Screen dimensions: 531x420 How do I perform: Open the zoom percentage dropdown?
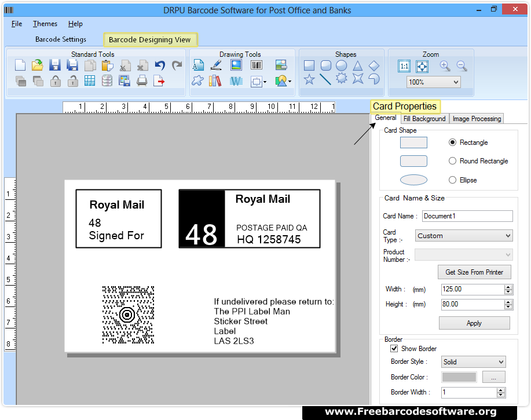(x=456, y=82)
